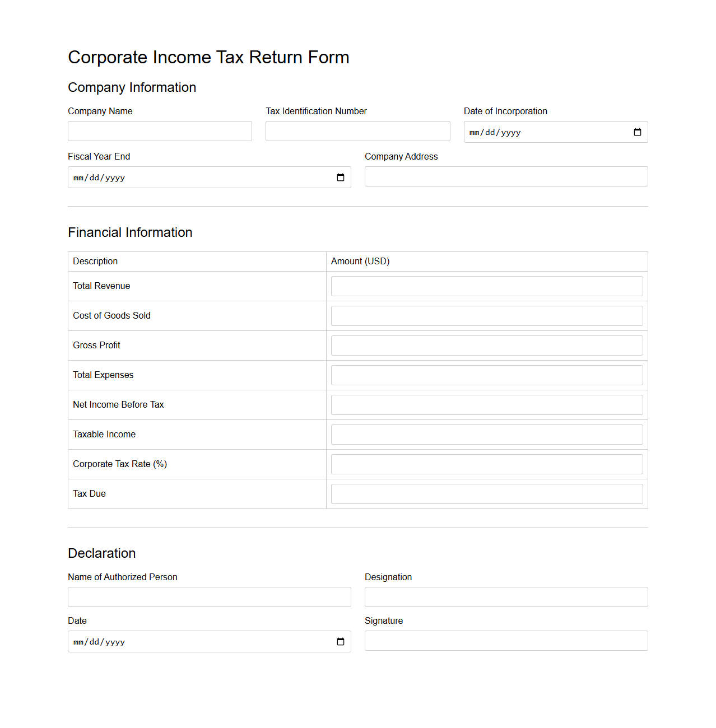Click the Total Expenses amount field
Viewport: 716px width, 728px height.
(x=486, y=375)
